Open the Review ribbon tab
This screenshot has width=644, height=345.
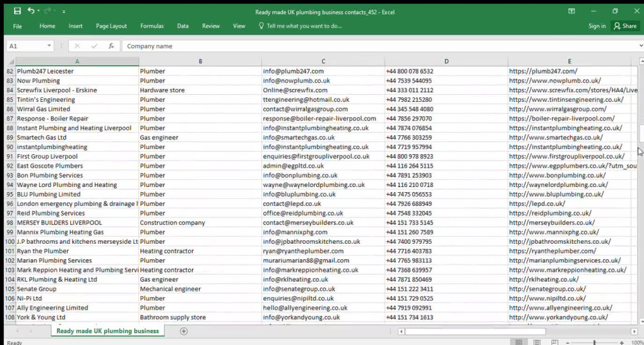[211, 26]
